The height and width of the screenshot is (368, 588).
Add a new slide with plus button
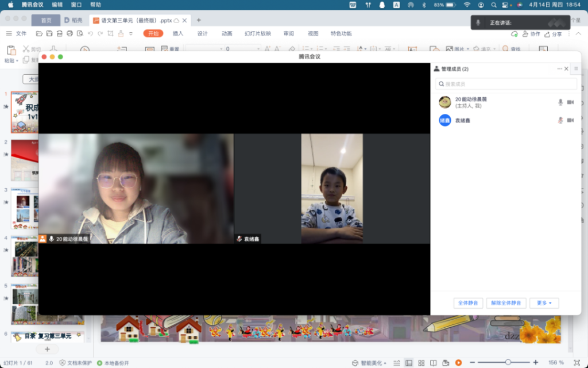pos(47,349)
